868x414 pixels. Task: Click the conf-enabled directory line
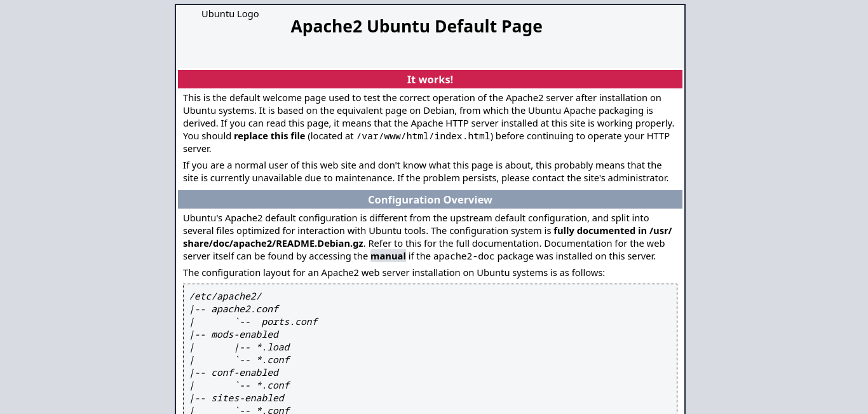pyautogui.click(x=245, y=373)
